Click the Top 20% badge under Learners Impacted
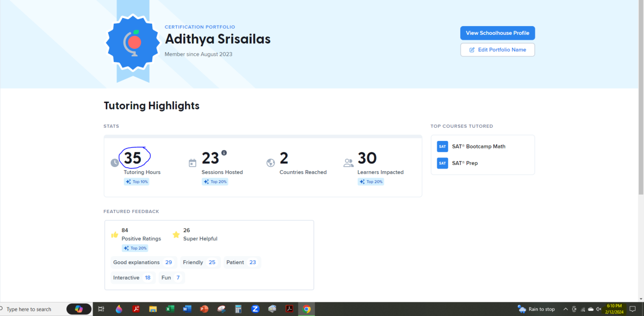 pyautogui.click(x=371, y=182)
